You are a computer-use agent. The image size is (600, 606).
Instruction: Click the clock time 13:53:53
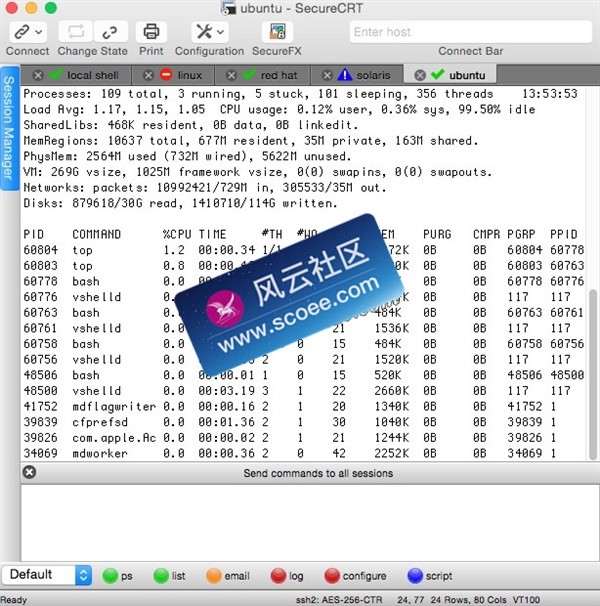[x=550, y=94]
